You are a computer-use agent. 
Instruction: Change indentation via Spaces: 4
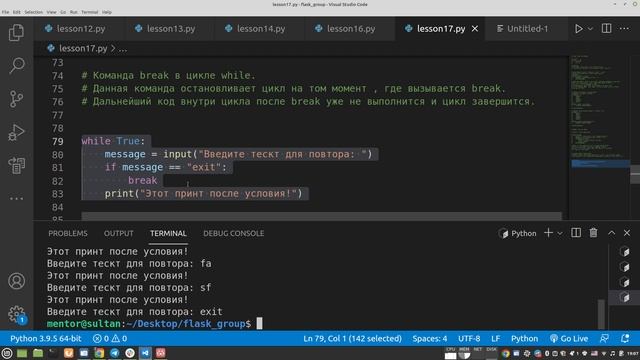tap(429, 338)
